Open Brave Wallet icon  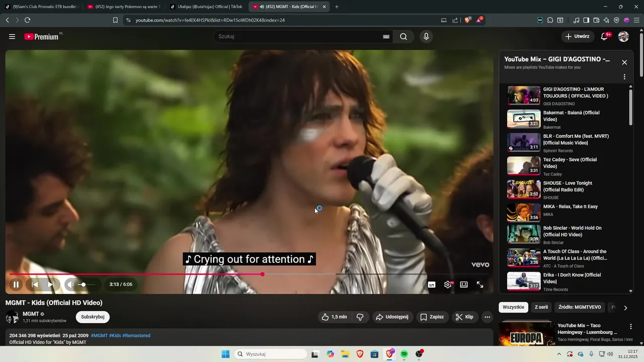point(596,20)
